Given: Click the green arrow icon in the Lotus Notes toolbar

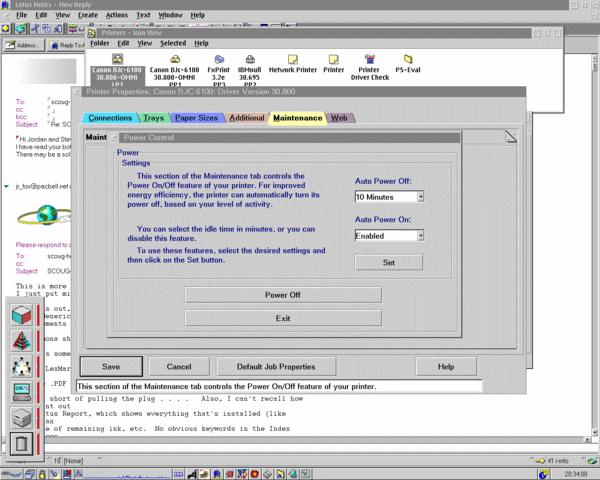Looking at the screenshot, I should pyautogui.click(x=21, y=28).
